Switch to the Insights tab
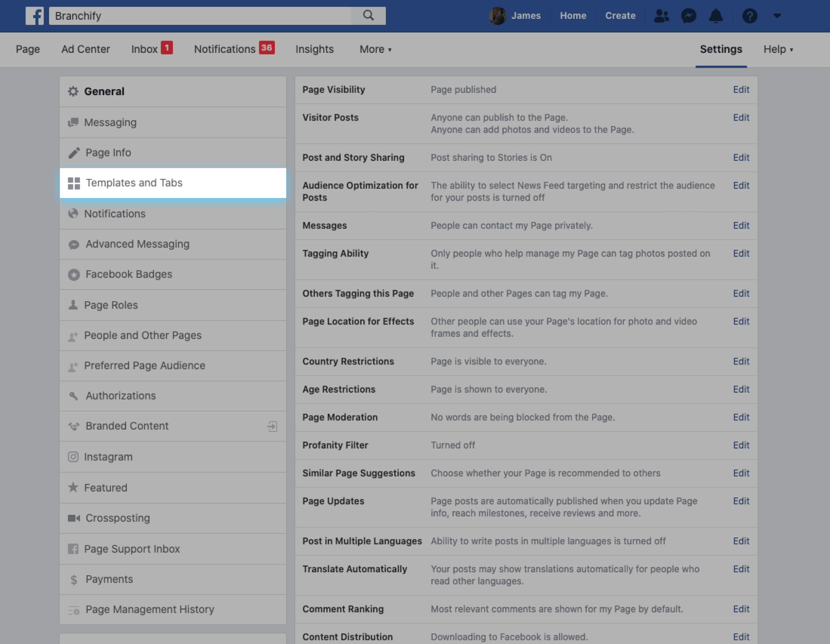Screen dimensions: 830x644 point(314,50)
